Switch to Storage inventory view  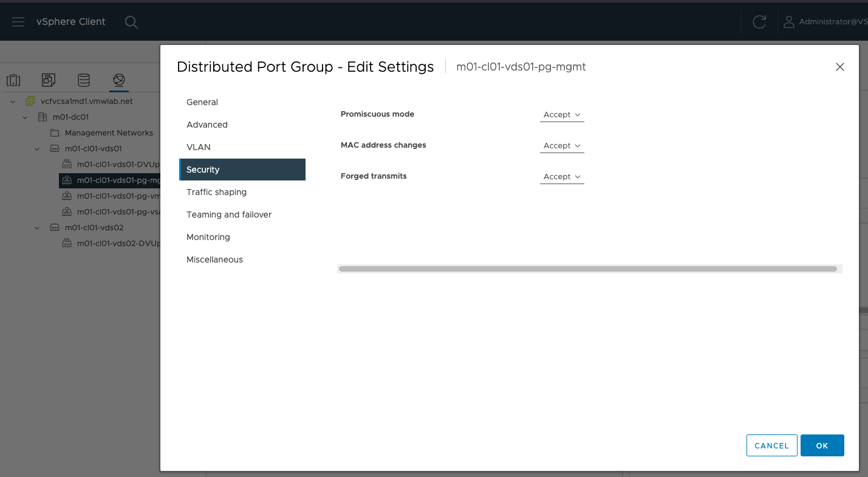pos(84,80)
